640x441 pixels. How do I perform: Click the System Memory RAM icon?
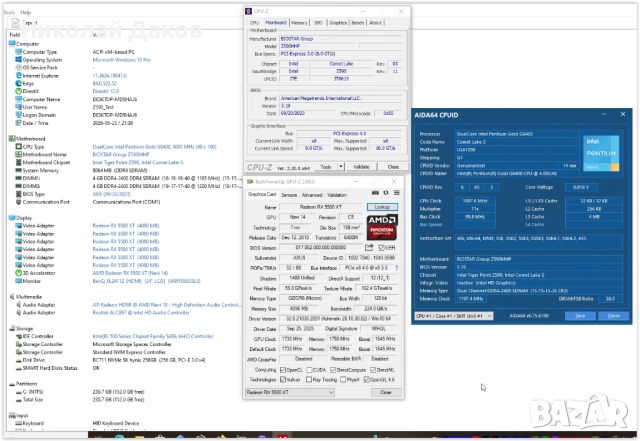[18, 170]
